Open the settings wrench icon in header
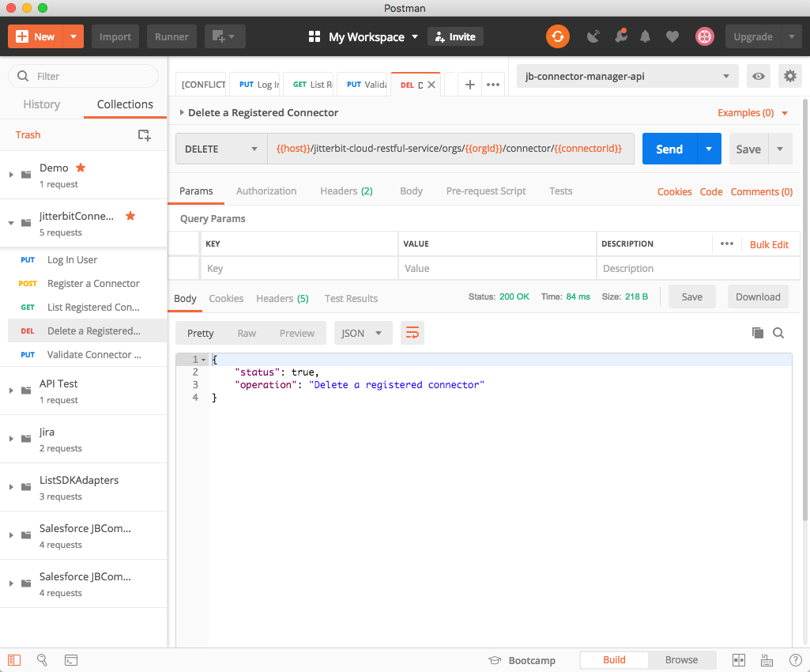810x672 pixels. [x=620, y=36]
